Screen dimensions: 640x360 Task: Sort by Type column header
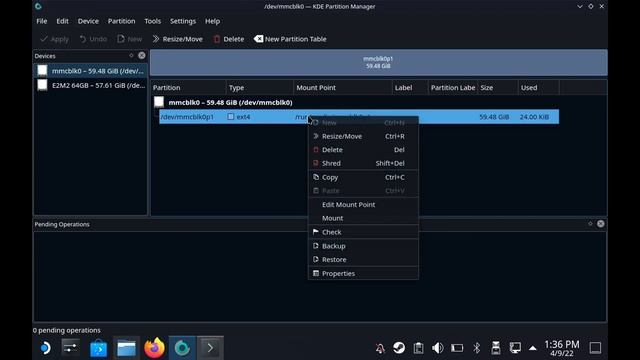click(x=260, y=87)
